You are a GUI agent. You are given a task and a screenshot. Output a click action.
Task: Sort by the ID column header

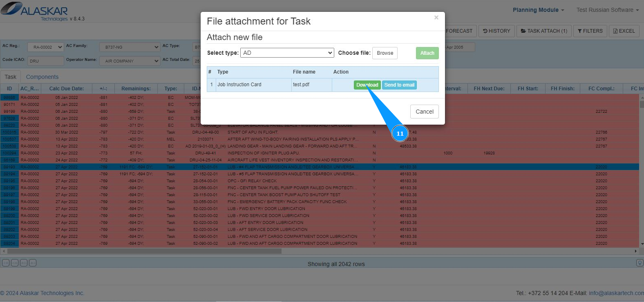(9, 89)
